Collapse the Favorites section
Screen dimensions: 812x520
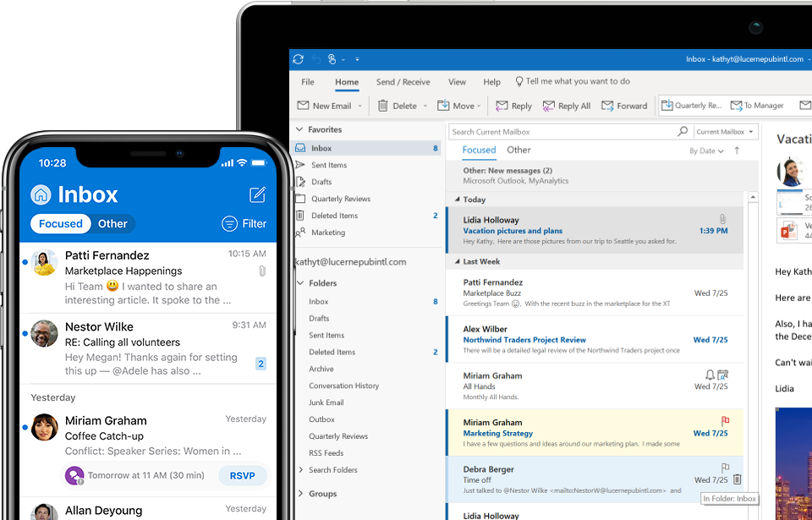pos(299,129)
